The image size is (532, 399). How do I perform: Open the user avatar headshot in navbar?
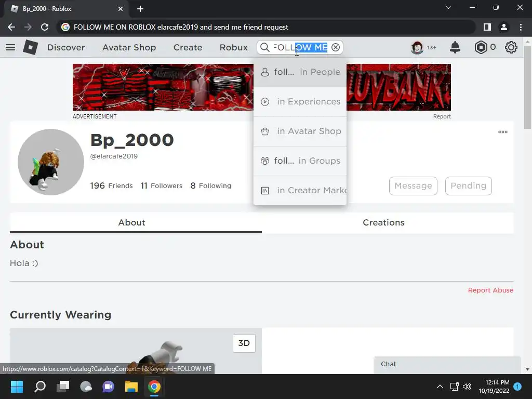[417, 47]
